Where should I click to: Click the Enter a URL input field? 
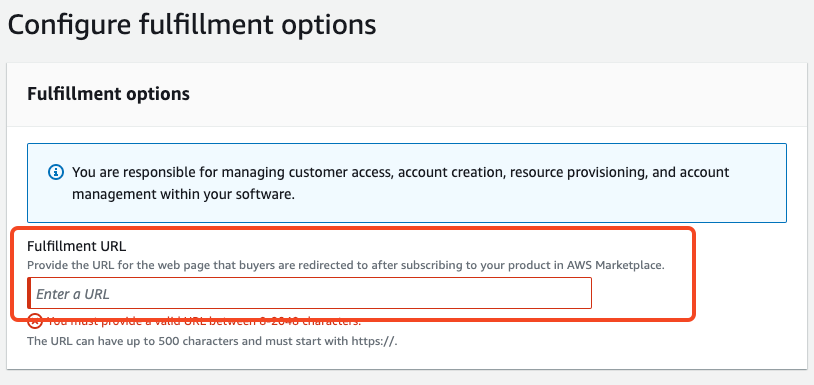point(309,294)
